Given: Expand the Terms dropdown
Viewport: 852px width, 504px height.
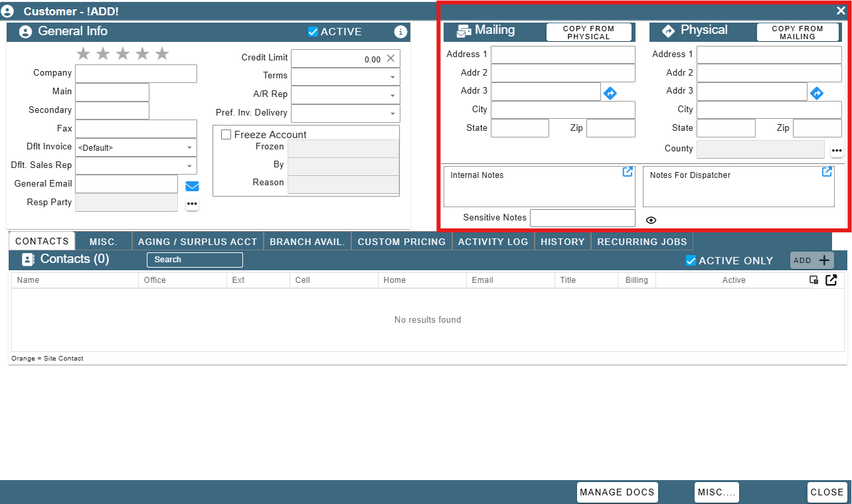Looking at the screenshot, I should pyautogui.click(x=392, y=77).
